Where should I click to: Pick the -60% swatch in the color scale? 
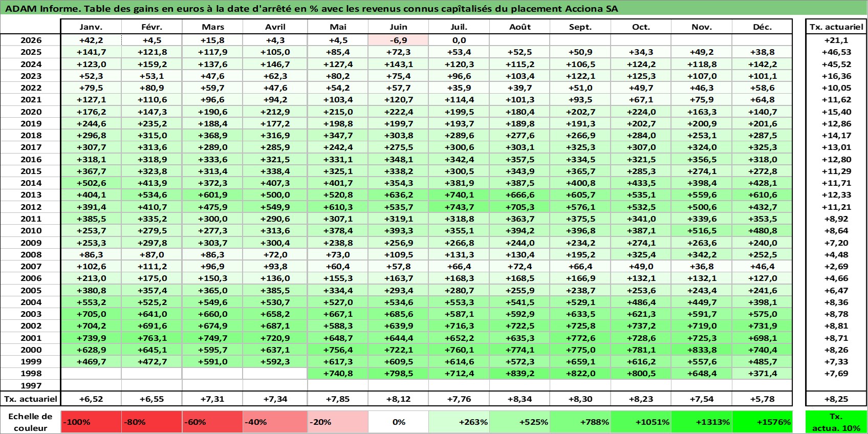(x=212, y=422)
